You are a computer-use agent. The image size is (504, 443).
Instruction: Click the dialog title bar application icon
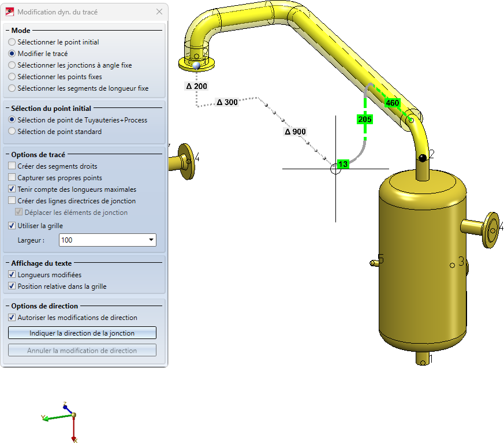click(10, 12)
